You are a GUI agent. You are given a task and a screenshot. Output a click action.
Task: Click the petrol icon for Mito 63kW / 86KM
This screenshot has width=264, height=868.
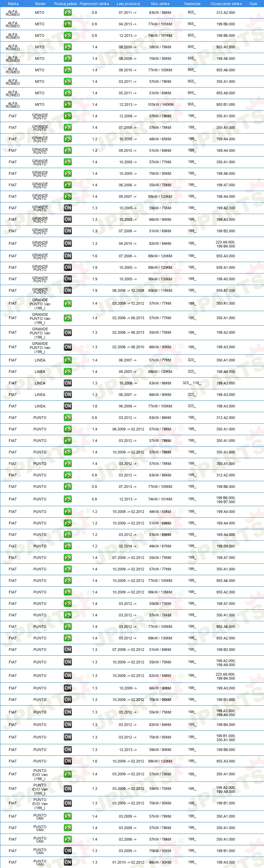(x=68, y=13)
